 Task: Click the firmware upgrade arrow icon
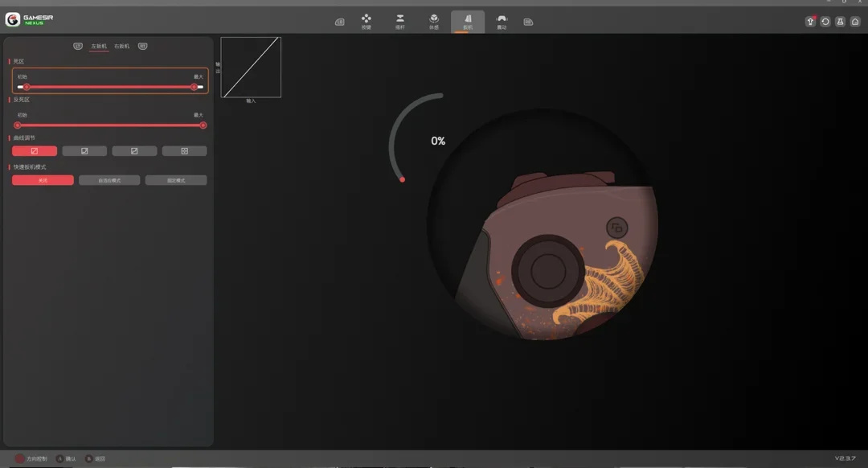[810, 22]
